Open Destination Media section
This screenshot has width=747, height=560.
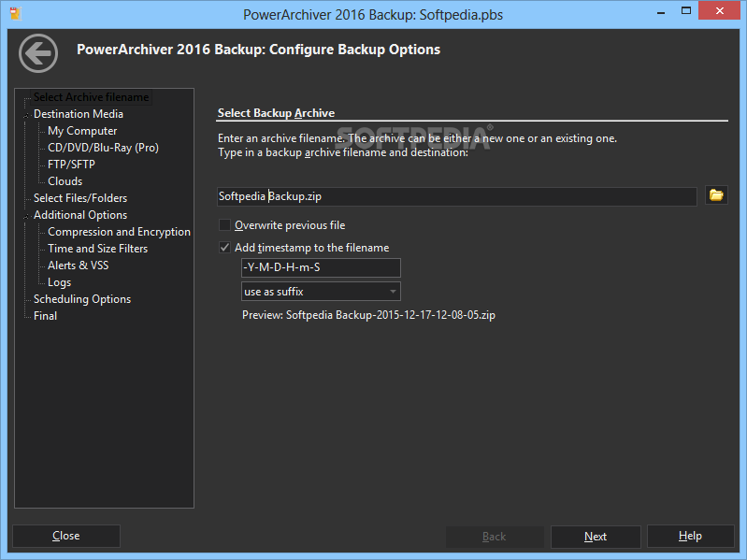coord(79,114)
